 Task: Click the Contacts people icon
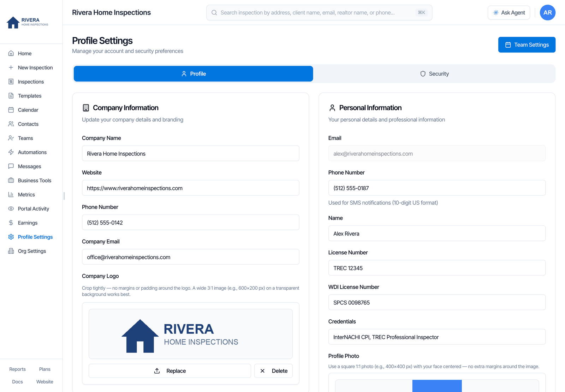click(11, 124)
